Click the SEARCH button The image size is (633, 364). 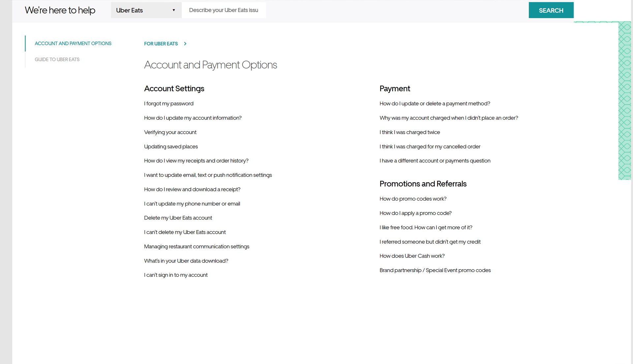(x=551, y=10)
